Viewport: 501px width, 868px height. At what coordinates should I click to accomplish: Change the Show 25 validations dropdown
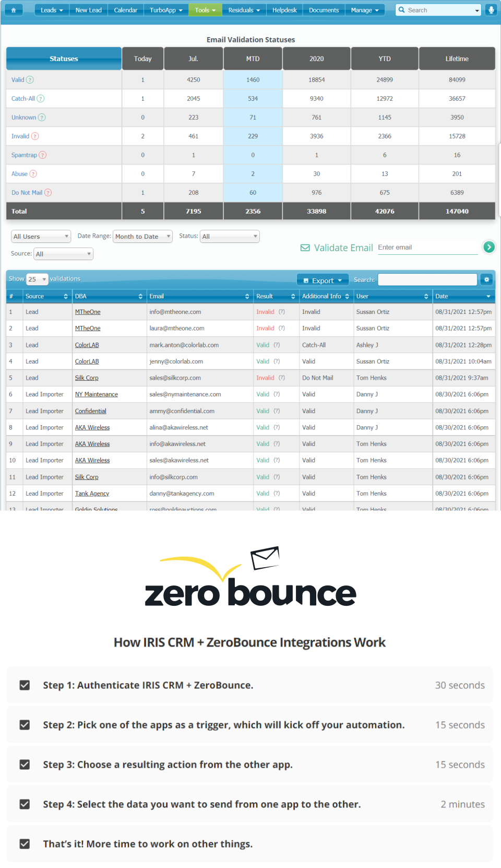coord(37,279)
